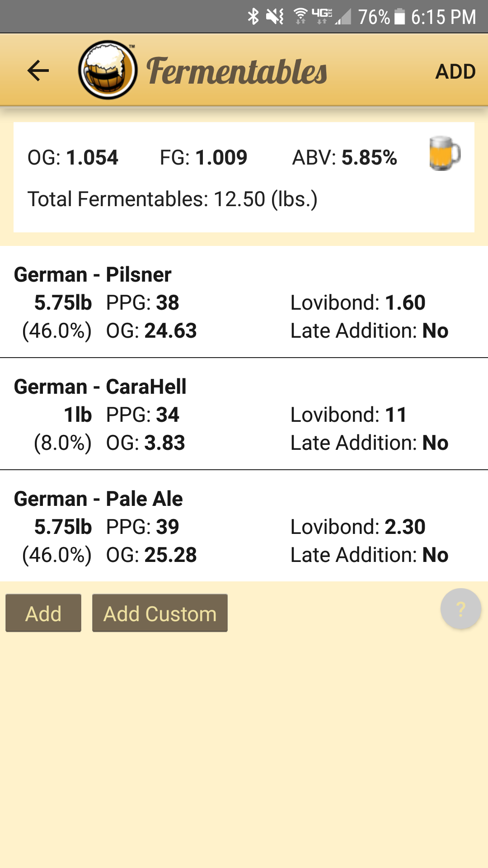This screenshot has height=868, width=488.
Task: Tap the battery status icon
Action: point(400,17)
